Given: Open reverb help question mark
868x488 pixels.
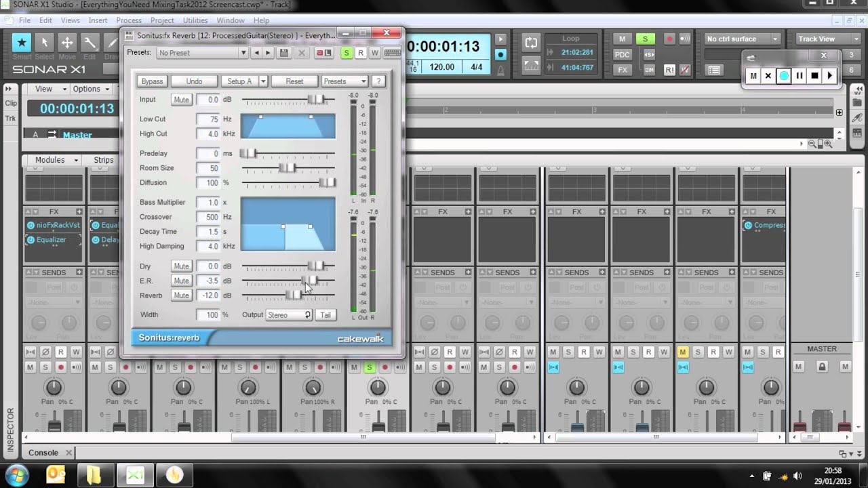Looking at the screenshot, I should coord(378,81).
